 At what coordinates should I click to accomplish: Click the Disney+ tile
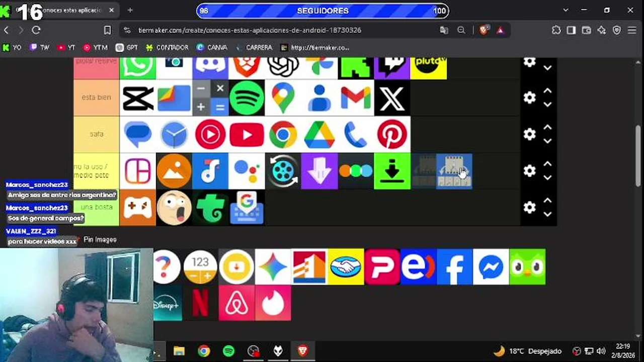click(168, 303)
